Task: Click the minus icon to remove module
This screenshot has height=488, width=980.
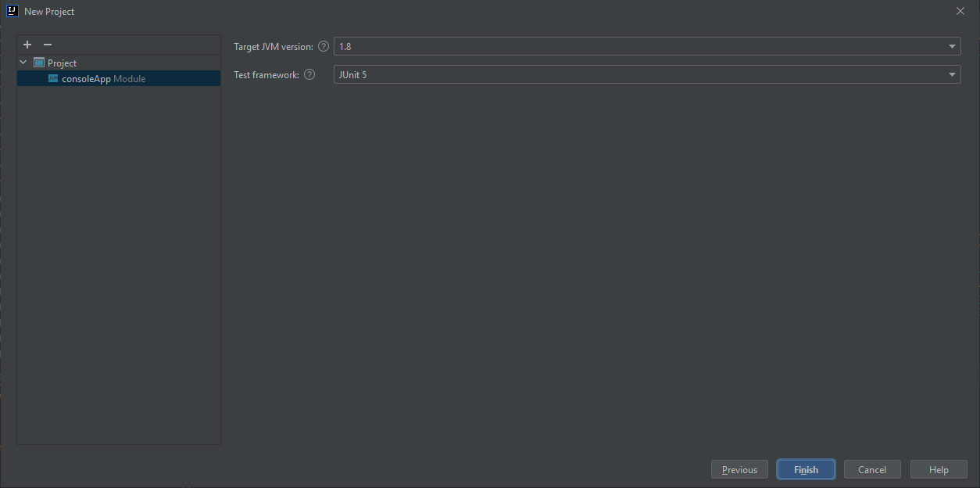Action: (x=47, y=45)
